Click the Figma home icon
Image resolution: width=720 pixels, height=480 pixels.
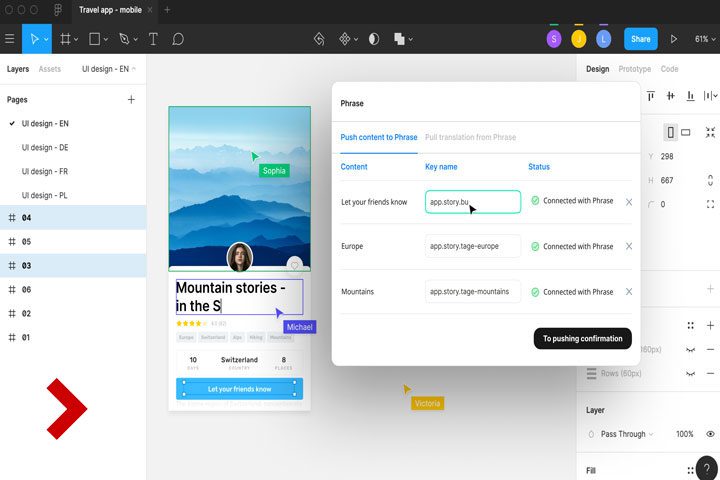tap(58, 10)
